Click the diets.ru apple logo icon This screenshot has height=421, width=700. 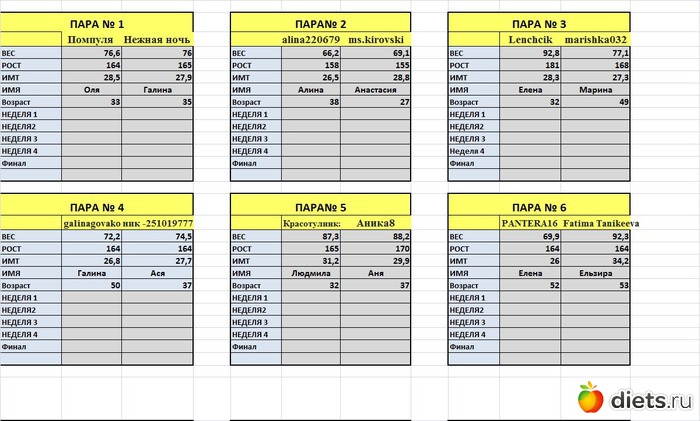pyautogui.click(x=591, y=398)
